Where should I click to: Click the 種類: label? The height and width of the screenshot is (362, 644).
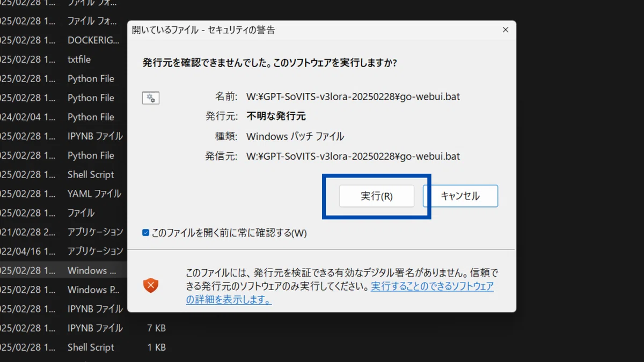point(226,136)
